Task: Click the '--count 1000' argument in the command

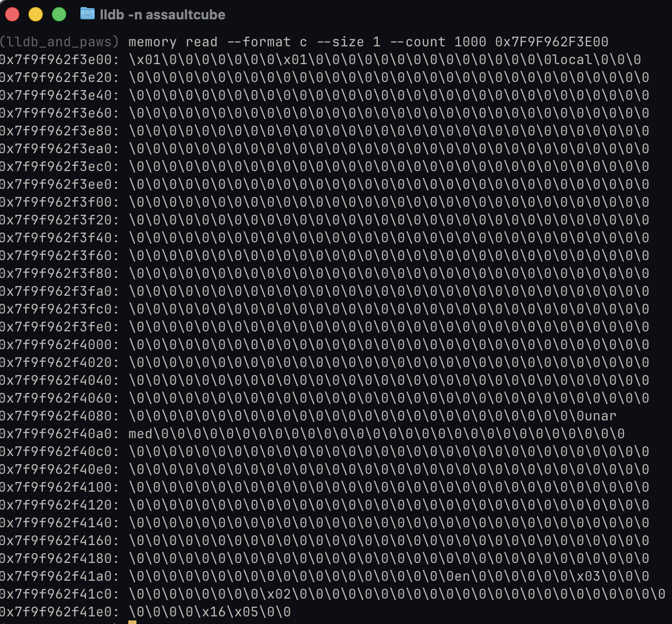Action: click(437, 42)
